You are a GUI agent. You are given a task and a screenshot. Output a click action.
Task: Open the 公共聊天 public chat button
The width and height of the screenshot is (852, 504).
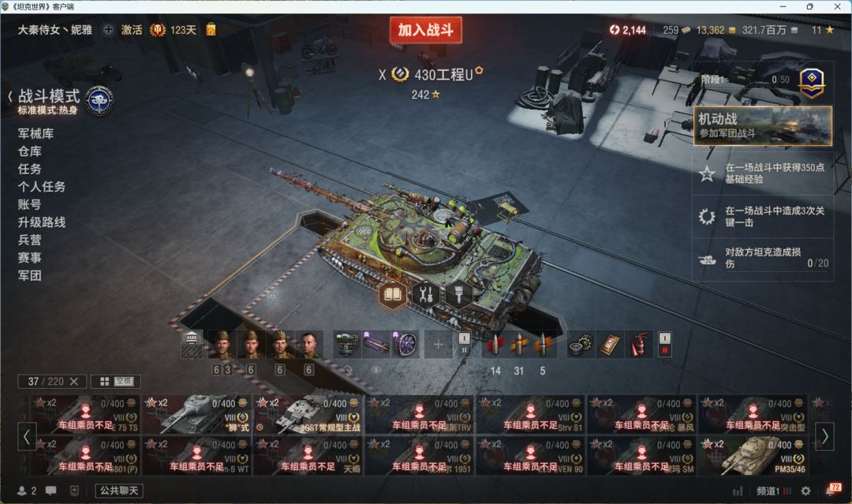coord(119,491)
